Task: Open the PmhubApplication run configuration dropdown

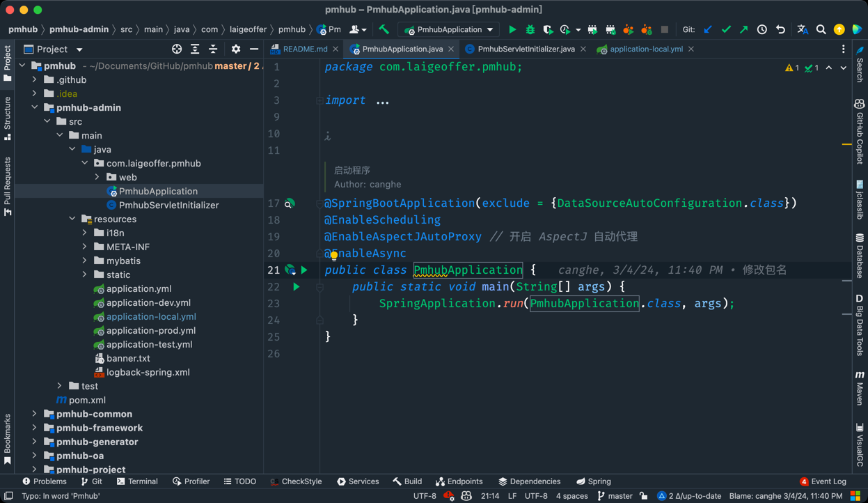Action: 450,30
